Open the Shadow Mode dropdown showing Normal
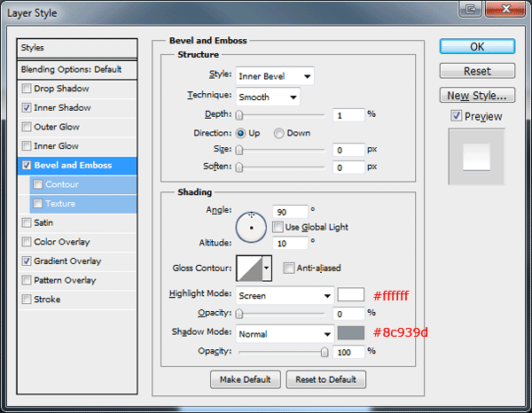 (285, 334)
